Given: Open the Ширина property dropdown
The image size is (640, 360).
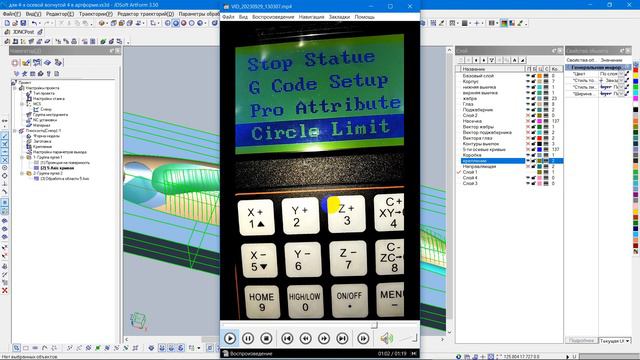Looking at the screenshot, I should (x=621, y=93).
